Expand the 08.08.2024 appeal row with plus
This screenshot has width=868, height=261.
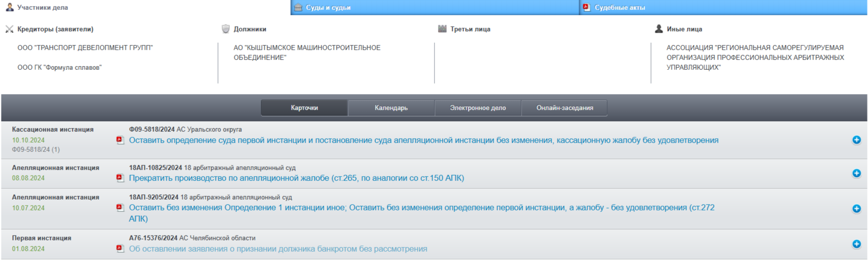pos(856,174)
